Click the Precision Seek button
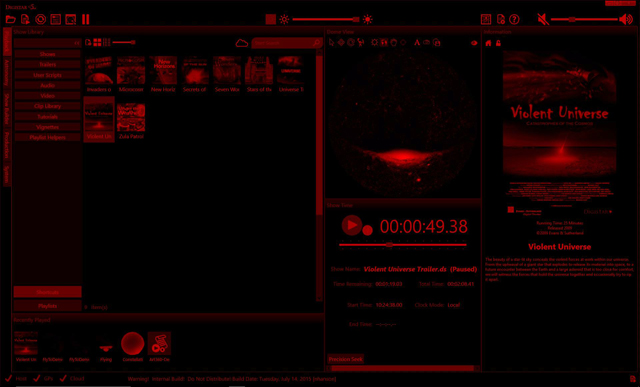 [x=346, y=359]
